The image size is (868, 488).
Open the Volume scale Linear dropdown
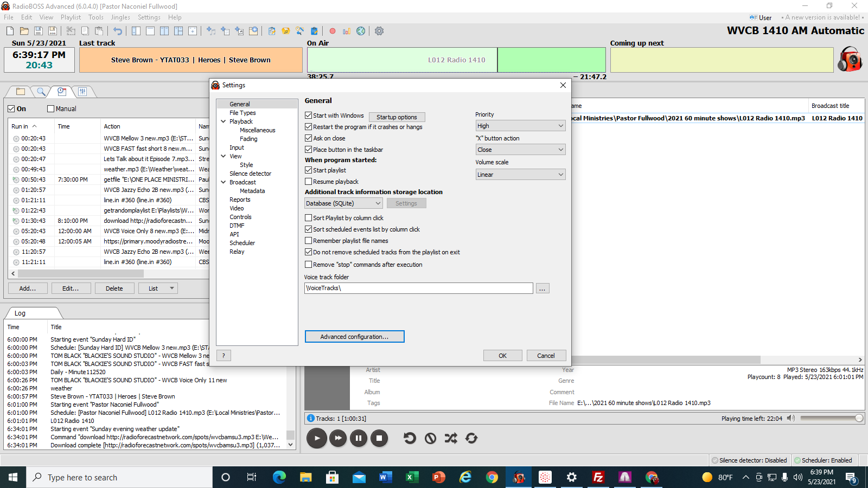click(520, 175)
